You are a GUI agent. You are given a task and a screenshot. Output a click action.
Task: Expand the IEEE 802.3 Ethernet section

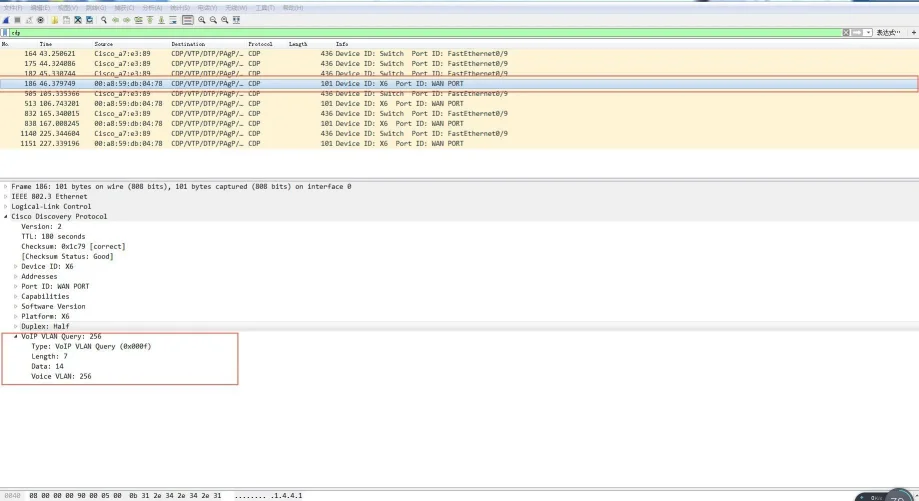click(x=6, y=197)
